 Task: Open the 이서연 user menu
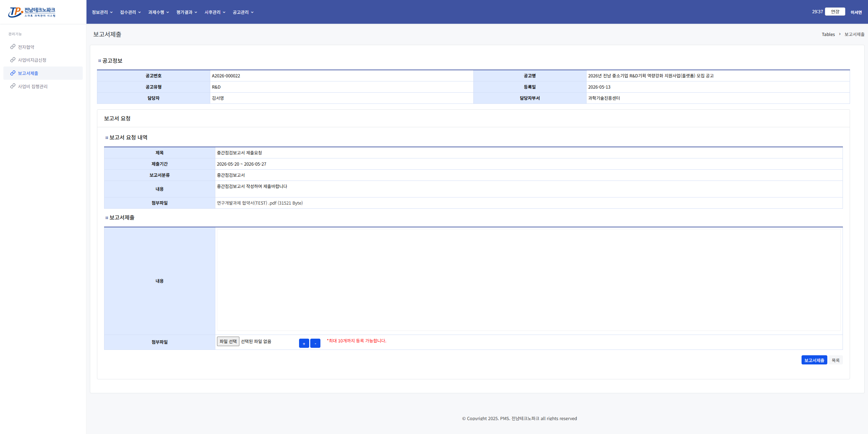pos(856,12)
